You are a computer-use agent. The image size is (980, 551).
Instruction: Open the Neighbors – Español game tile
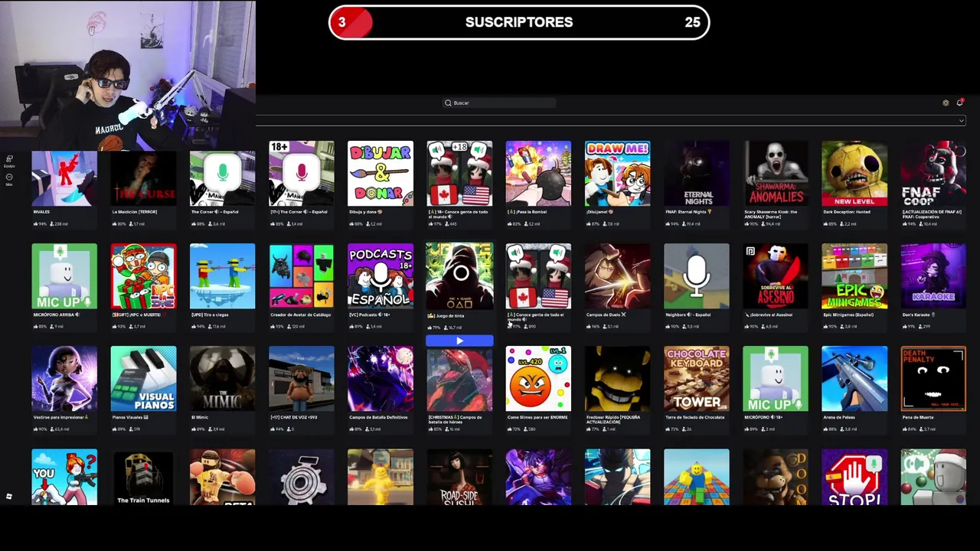point(697,276)
